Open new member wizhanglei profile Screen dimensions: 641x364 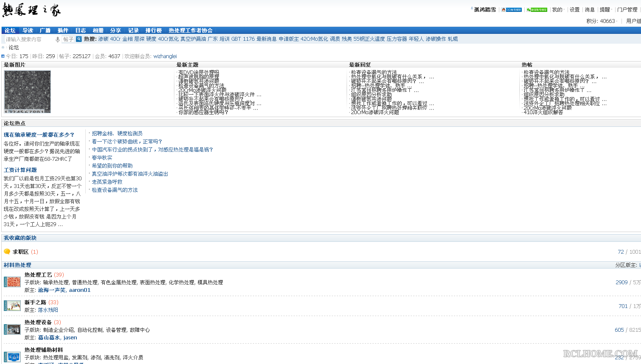(x=165, y=56)
